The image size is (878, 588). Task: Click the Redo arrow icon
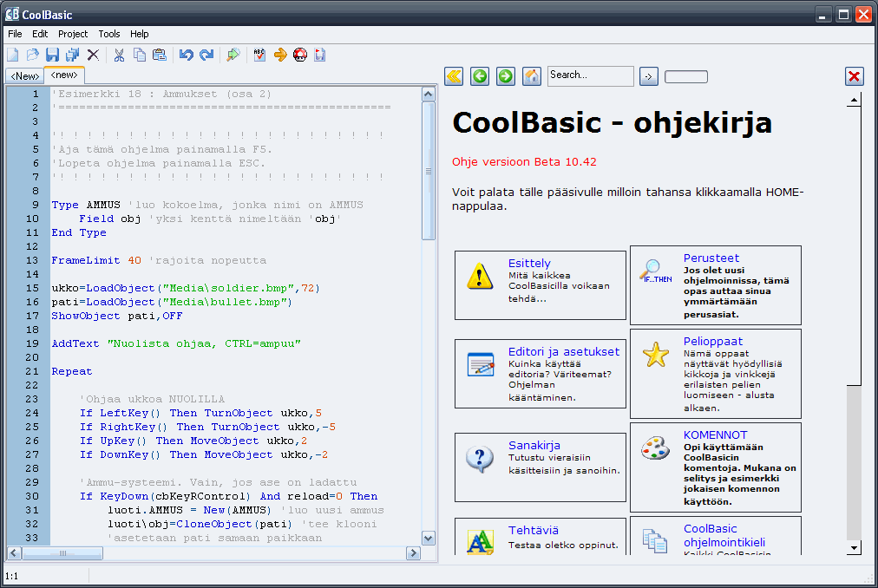pos(206,55)
